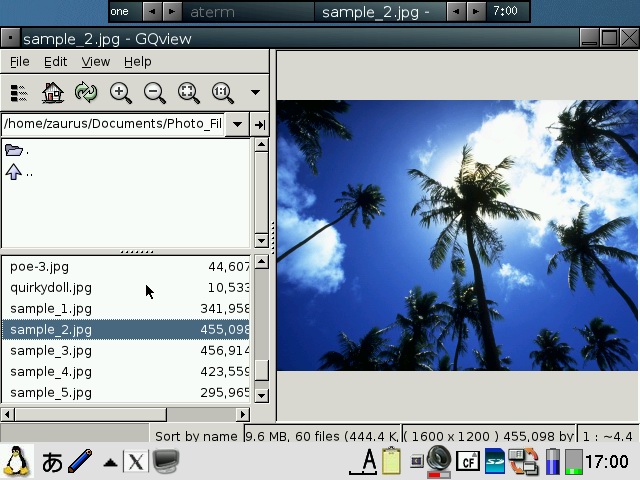Image resolution: width=640 pixels, height=480 pixels.
Task: Expand the path history dropdown
Action: [237, 124]
